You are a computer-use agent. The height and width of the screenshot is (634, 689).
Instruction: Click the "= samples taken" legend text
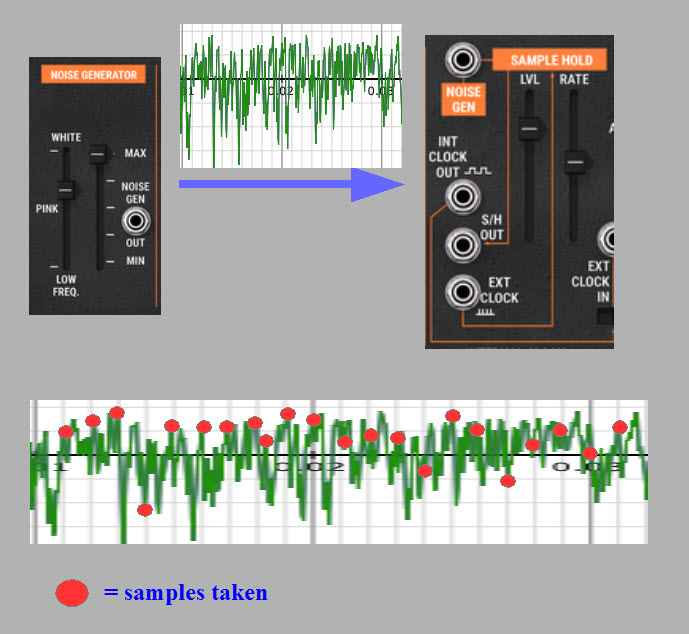coord(185,593)
